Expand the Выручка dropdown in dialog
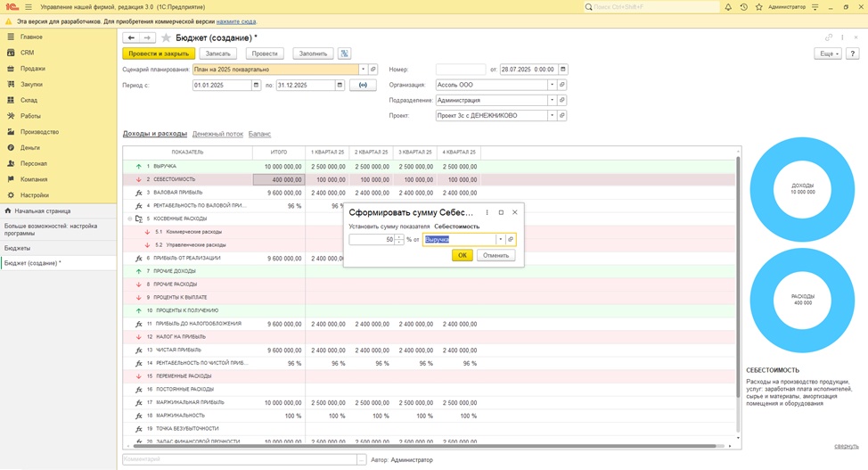Image resolution: width=868 pixels, height=470 pixels. (500, 240)
